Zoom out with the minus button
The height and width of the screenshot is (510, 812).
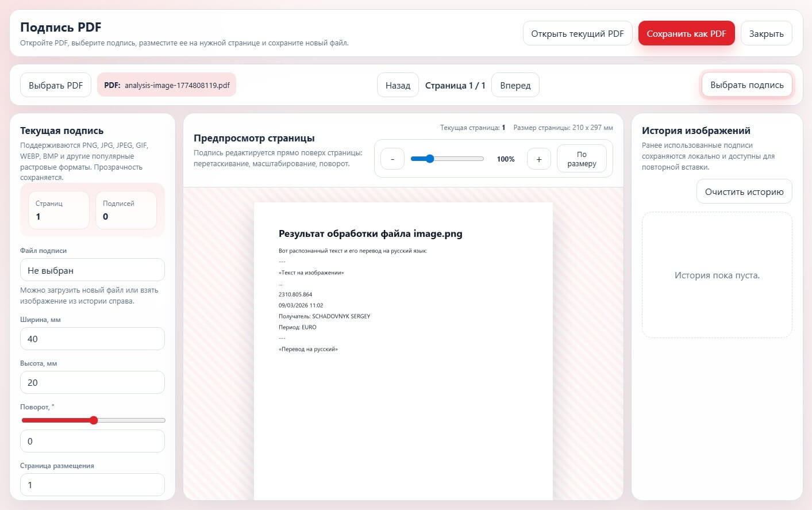(392, 159)
